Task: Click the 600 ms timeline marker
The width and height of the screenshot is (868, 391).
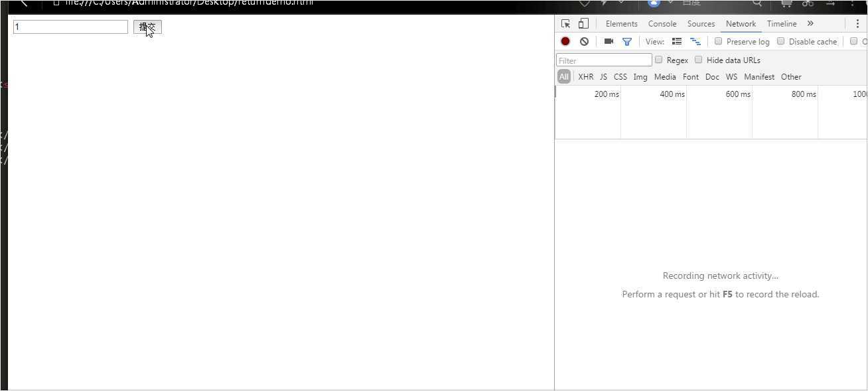Action: pos(738,94)
